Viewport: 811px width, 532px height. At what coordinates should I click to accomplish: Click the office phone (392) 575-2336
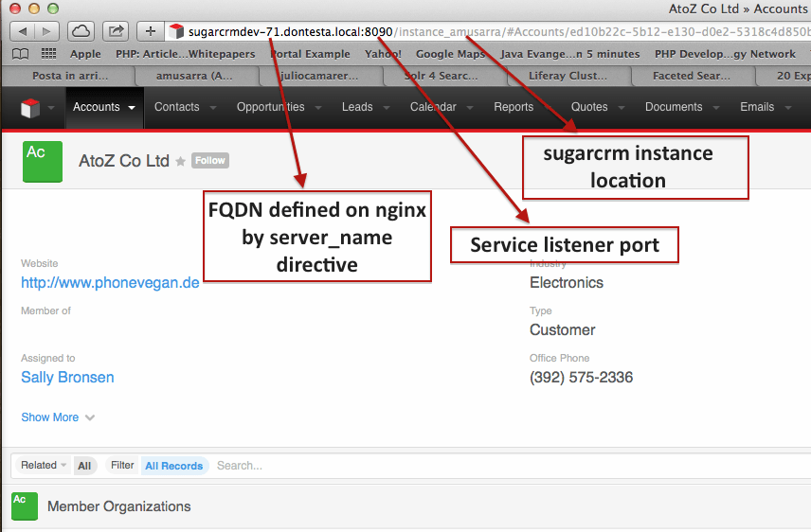582,378
